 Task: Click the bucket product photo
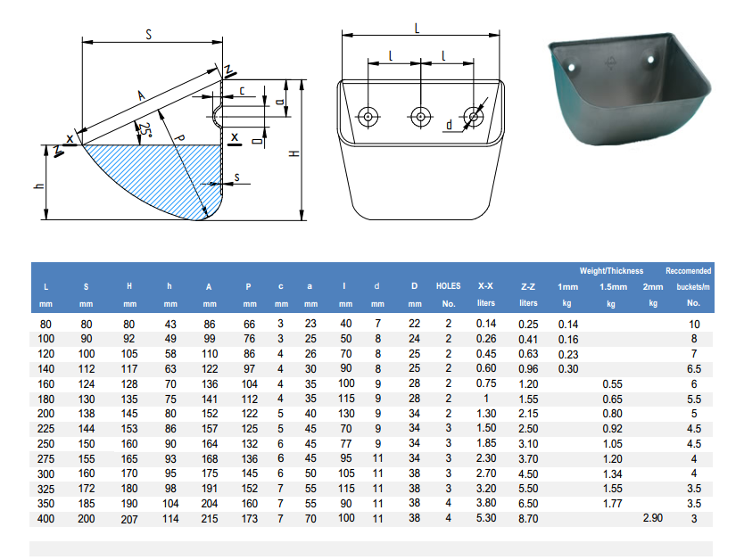(x=629, y=88)
